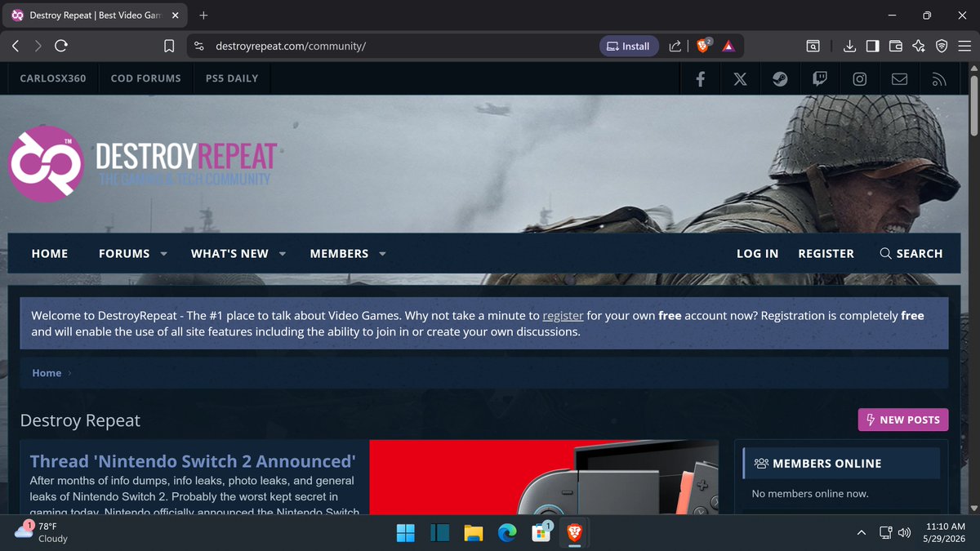Click the Brave icon in the taskbar

tap(575, 533)
